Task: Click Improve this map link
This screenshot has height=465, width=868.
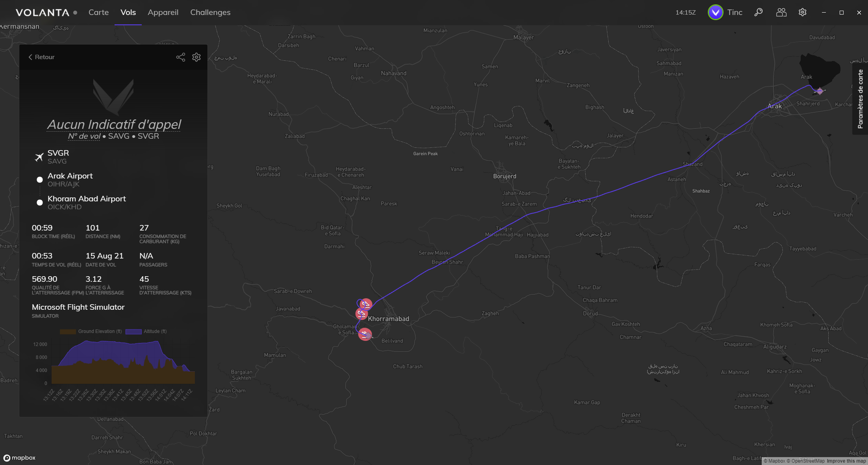Action: pos(846,461)
